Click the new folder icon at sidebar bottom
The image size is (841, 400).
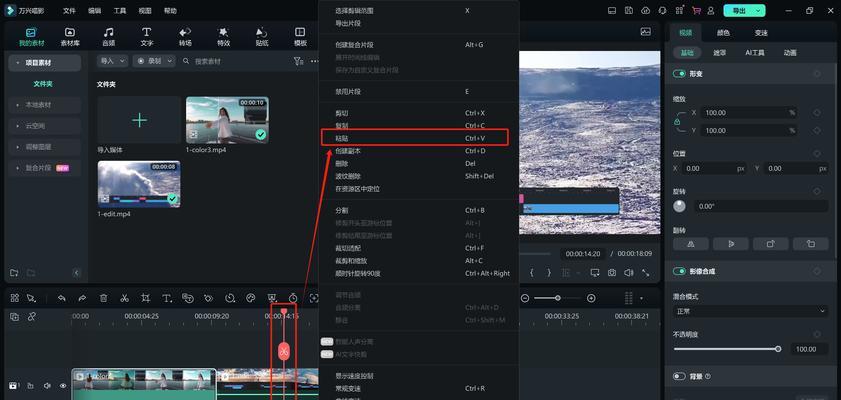point(14,273)
